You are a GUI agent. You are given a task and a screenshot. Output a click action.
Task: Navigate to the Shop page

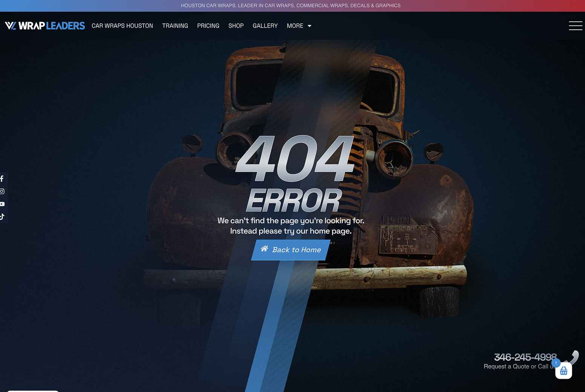[x=236, y=26]
